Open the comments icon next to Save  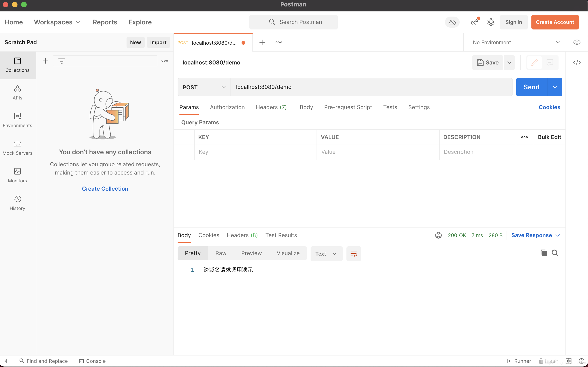[x=550, y=63]
